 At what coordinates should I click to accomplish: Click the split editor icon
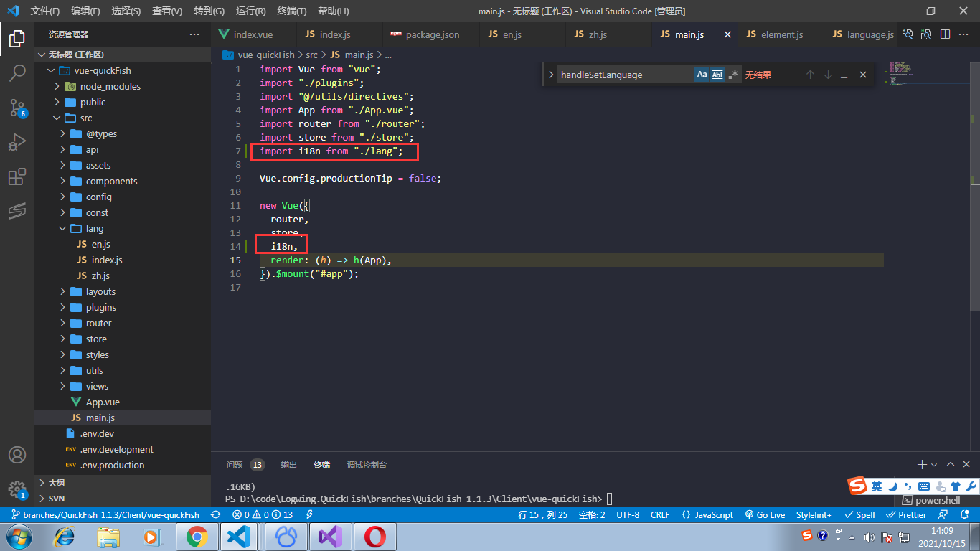(945, 34)
